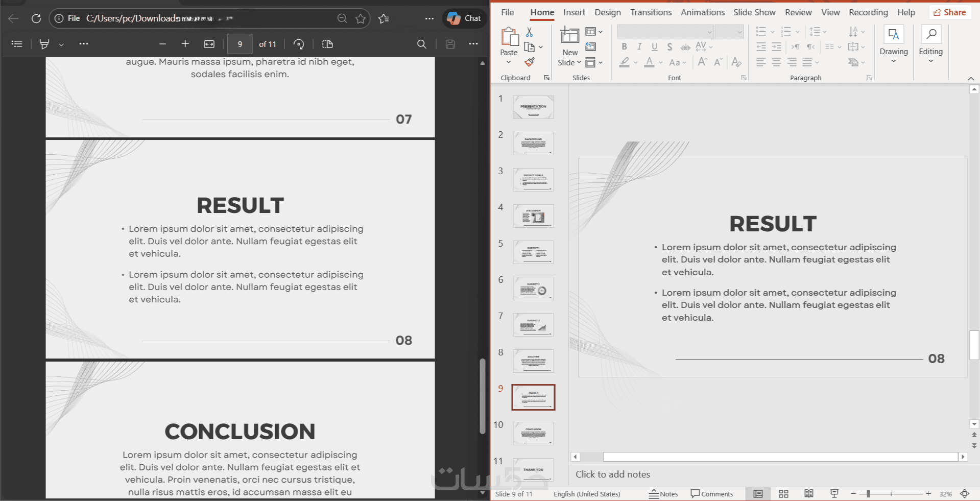This screenshot has height=501, width=980.
Task: Rotate the PDF page
Action: coord(299,44)
